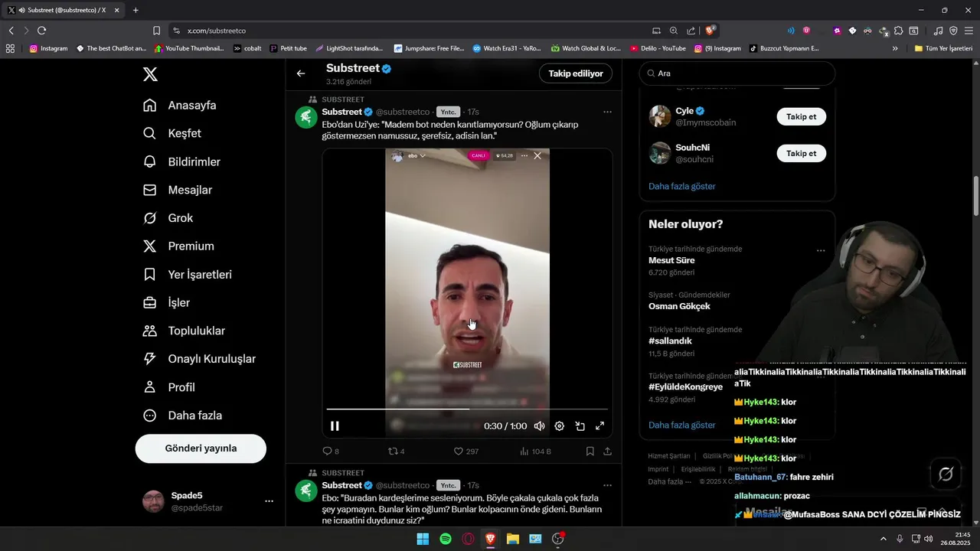The height and width of the screenshot is (551, 980).
Task: Open Hizmet Şartları footer link
Action: click(x=669, y=456)
